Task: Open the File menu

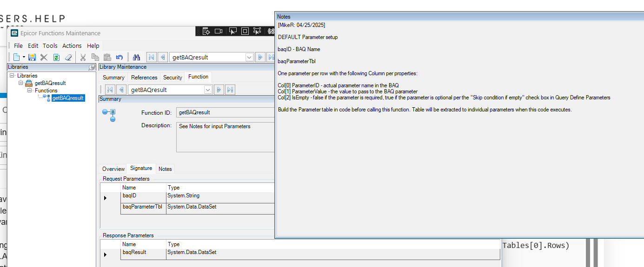Action: (x=18, y=46)
